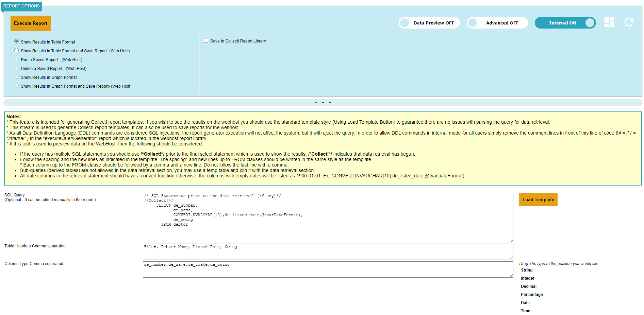Screen dimensions: 644x315
Task: Focus the Table Headers text field
Action: [x=328, y=252]
